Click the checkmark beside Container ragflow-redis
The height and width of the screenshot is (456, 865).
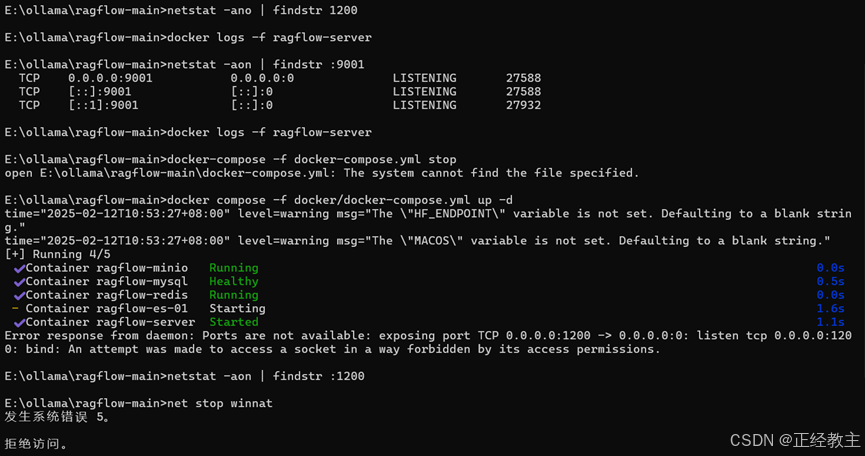click(x=19, y=296)
